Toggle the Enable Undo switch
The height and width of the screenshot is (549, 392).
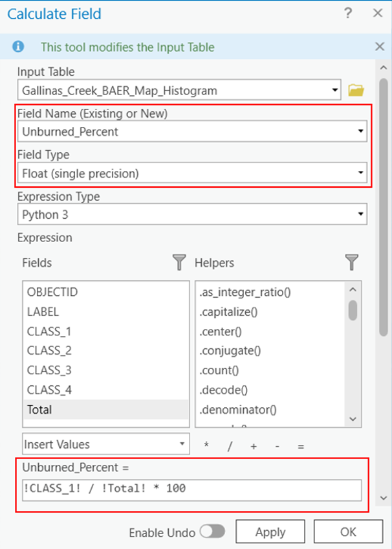[x=212, y=532]
